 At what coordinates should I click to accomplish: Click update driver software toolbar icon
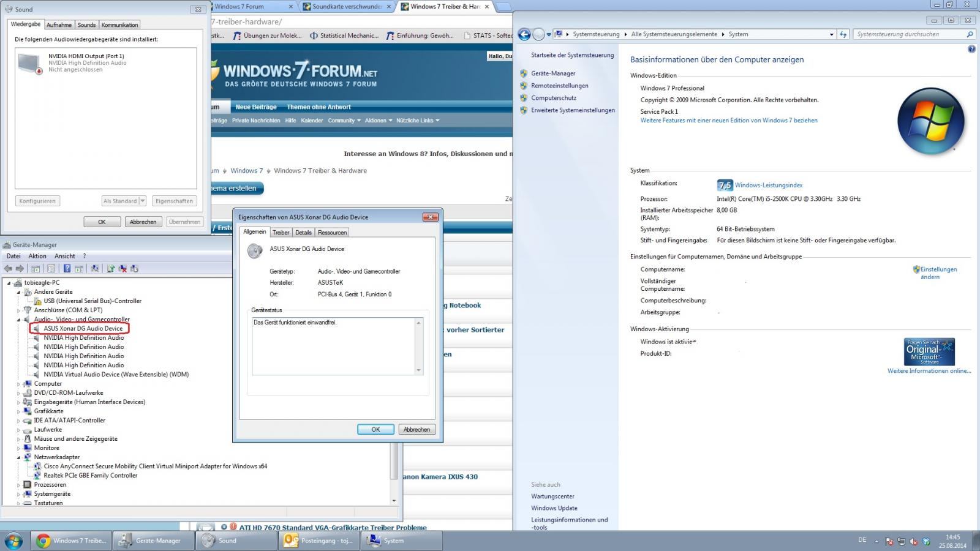click(x=110, y=268)
